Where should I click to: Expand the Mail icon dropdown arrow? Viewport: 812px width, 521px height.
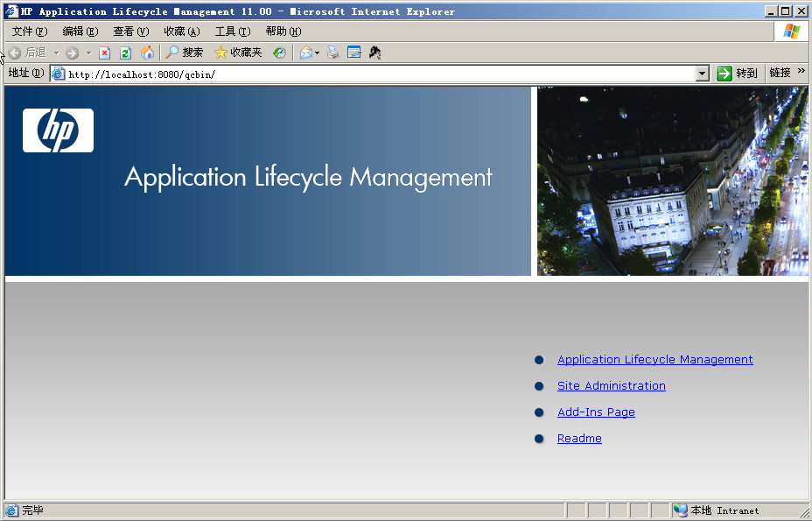pos(317,53)
